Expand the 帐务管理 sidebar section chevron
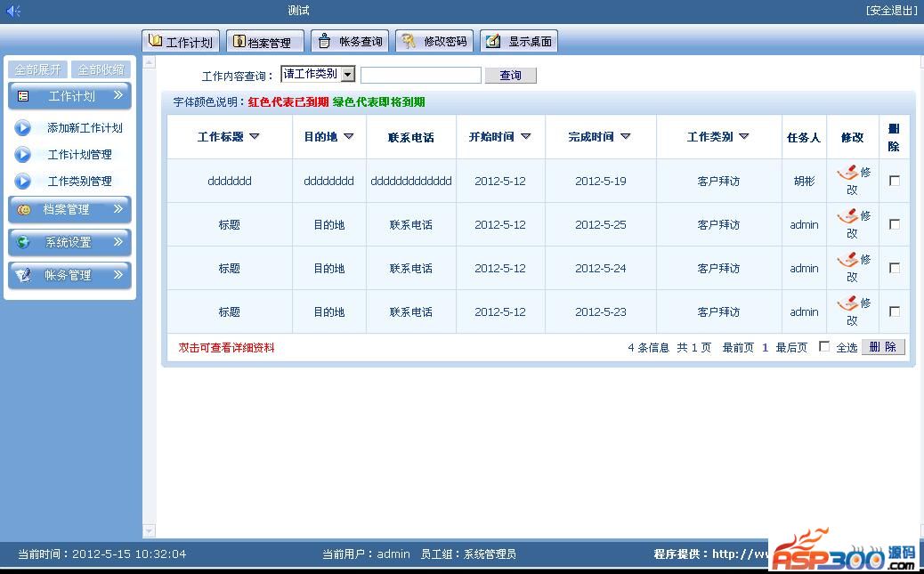The width and height of the screenshot is (924, 574). pos(118,274)
